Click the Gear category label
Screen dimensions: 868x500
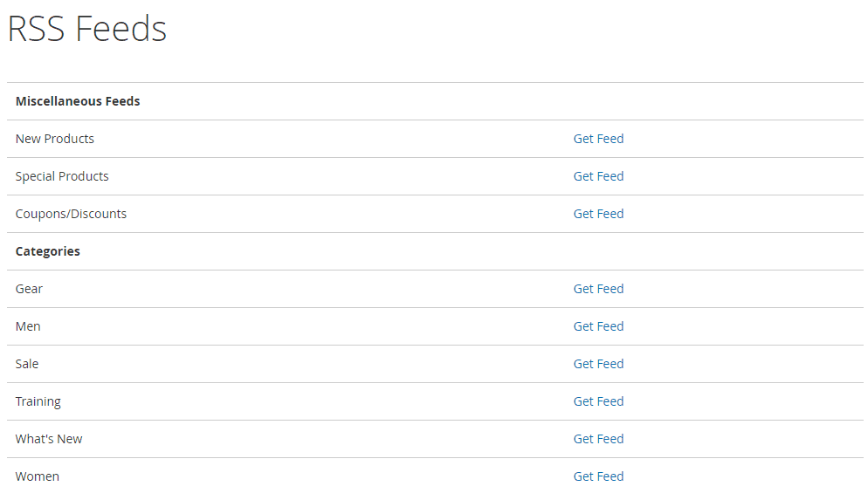click(x=29, y=290)
